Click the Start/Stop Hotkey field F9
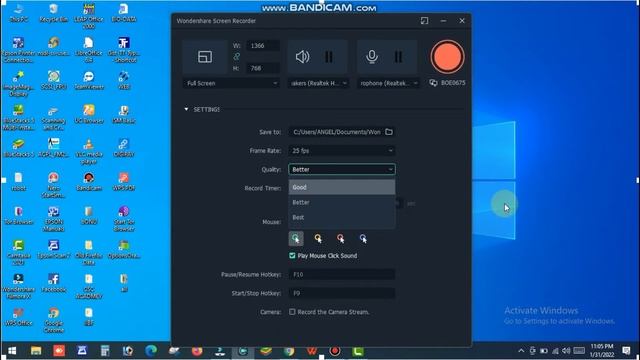 [342, 293]
